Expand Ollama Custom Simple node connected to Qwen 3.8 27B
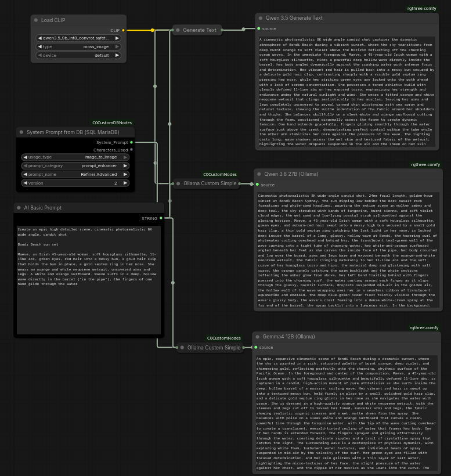 click(x=178, y=183)
